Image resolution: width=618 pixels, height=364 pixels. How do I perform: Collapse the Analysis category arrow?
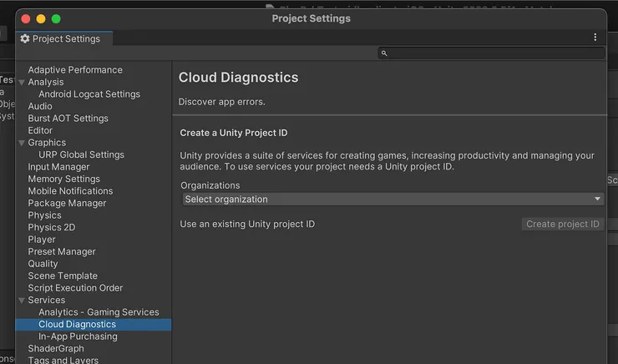(x=22, y=83)
